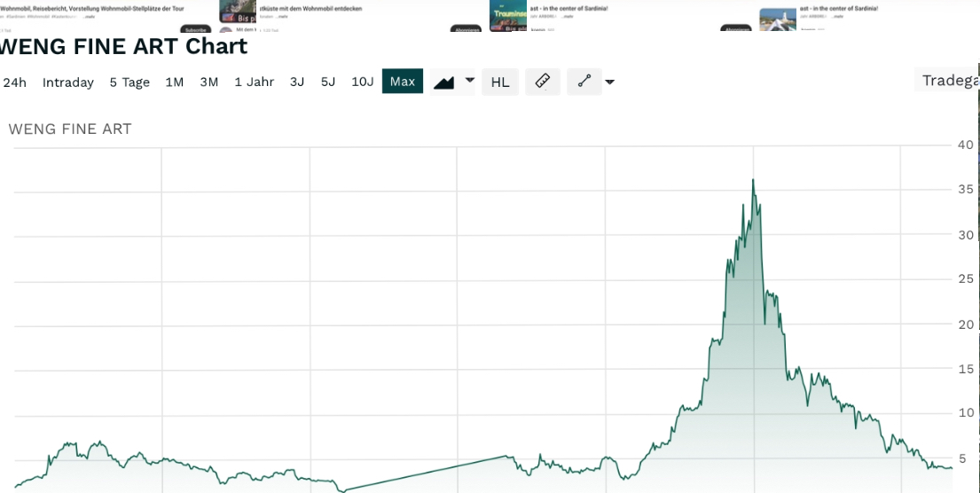
Task: Click the WENG FINE ART series label
Action: click(70, 129)
